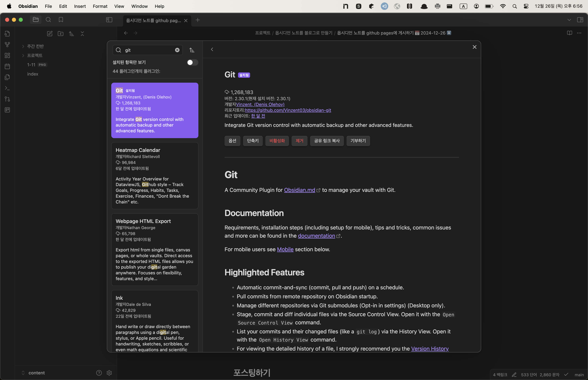The width and height of the screenshot is (588, 380).
Task: Navigate back arrow in note header
Action: click(x=126, y=33)
